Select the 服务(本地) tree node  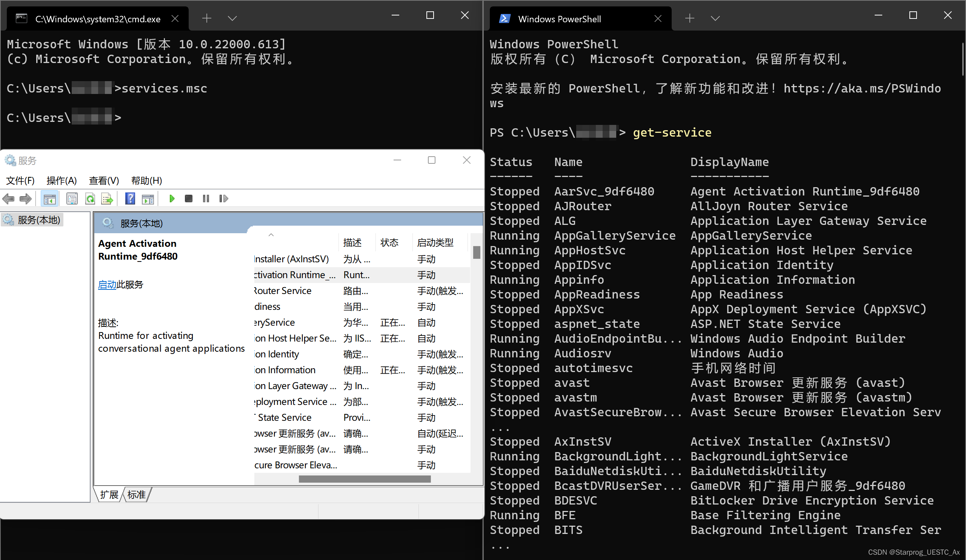[x=39, y=220]
